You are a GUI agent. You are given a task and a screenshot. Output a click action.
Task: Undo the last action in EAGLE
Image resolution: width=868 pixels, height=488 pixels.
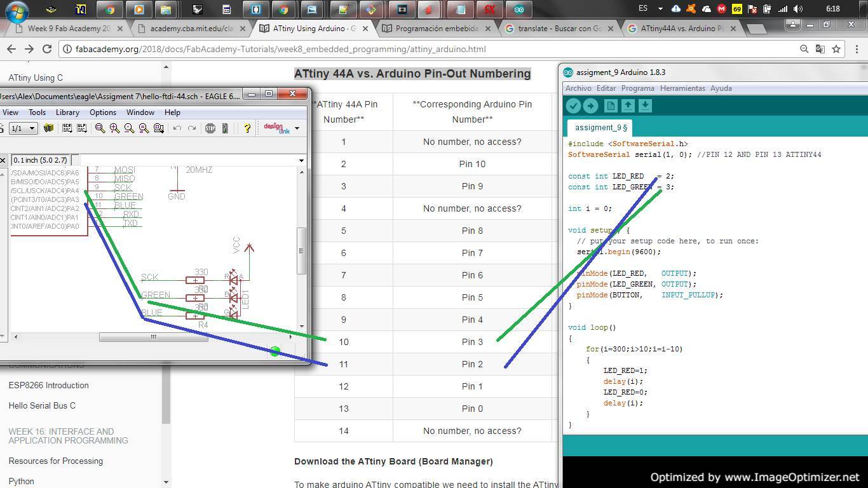click(177, 128)
